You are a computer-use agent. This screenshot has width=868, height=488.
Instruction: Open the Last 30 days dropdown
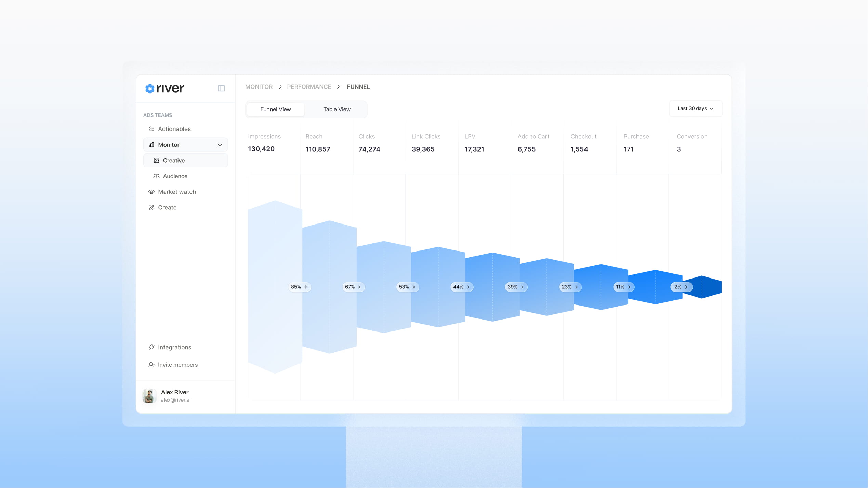(695, 108)
